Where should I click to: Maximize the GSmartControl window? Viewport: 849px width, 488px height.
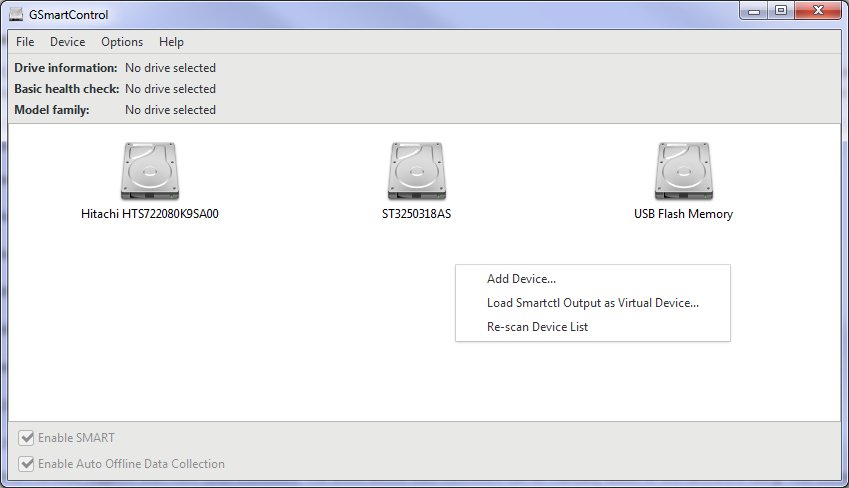(x=781, y=11)
